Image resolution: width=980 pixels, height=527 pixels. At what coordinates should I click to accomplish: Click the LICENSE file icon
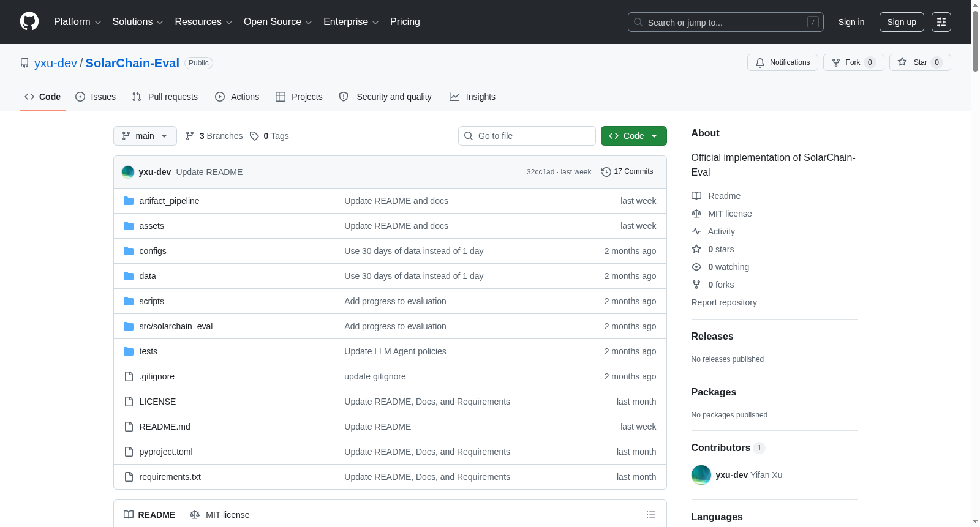(129, 402)
